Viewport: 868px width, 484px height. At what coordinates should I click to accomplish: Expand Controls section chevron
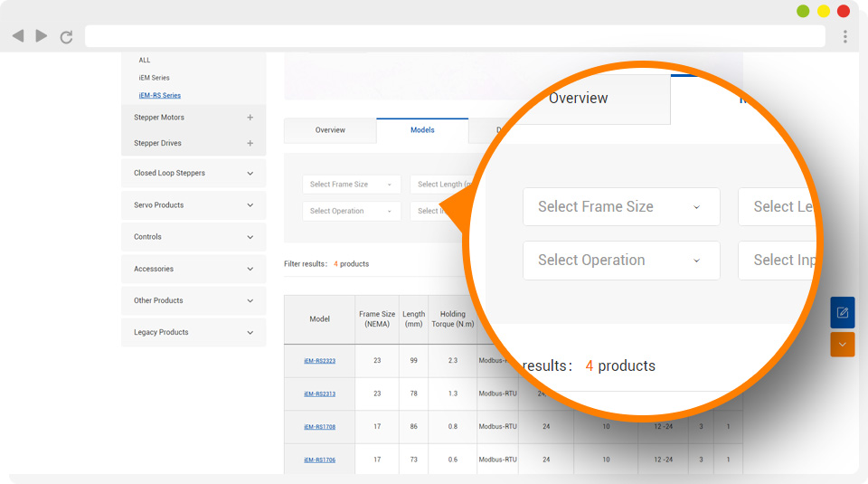click(250, 237)
